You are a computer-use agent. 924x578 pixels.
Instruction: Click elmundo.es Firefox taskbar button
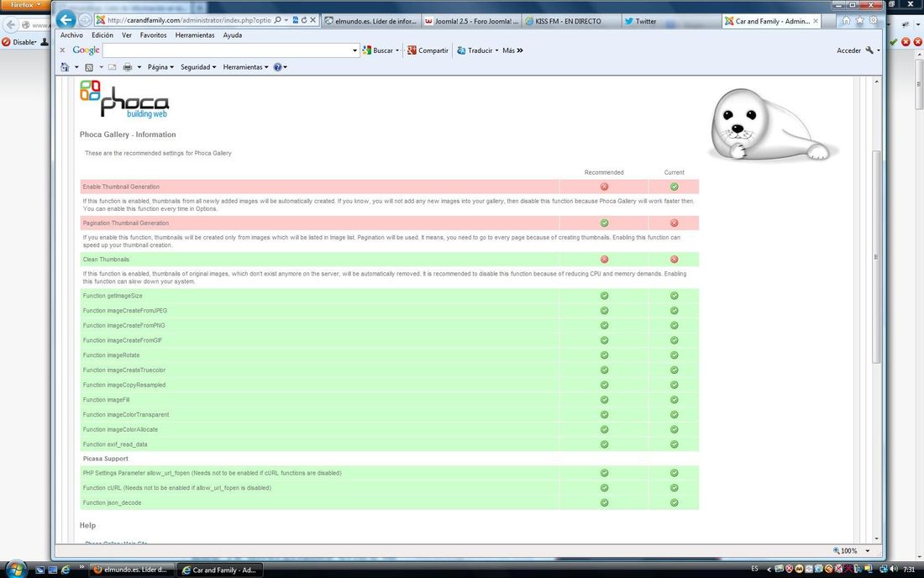pyautogui.click(x=130, y=570)
